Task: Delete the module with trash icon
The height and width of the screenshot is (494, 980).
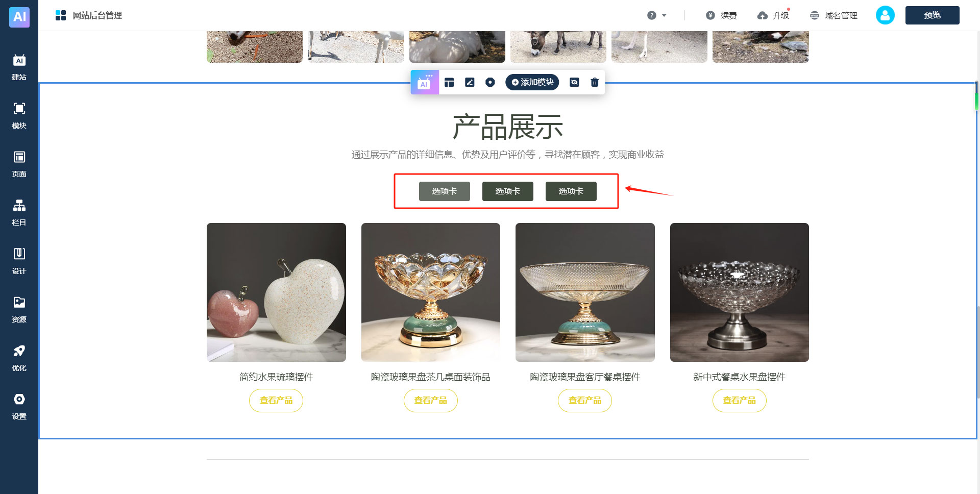Action: tap(595, 82)
